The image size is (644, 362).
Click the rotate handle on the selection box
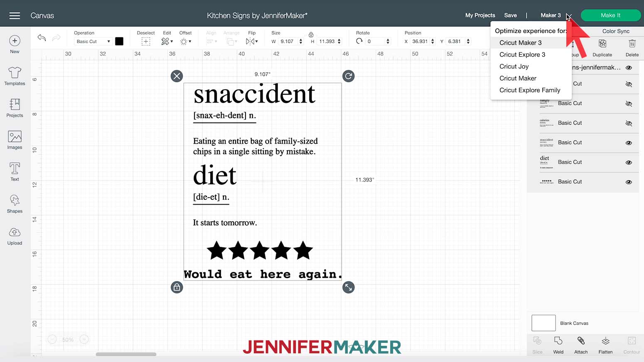349,76
